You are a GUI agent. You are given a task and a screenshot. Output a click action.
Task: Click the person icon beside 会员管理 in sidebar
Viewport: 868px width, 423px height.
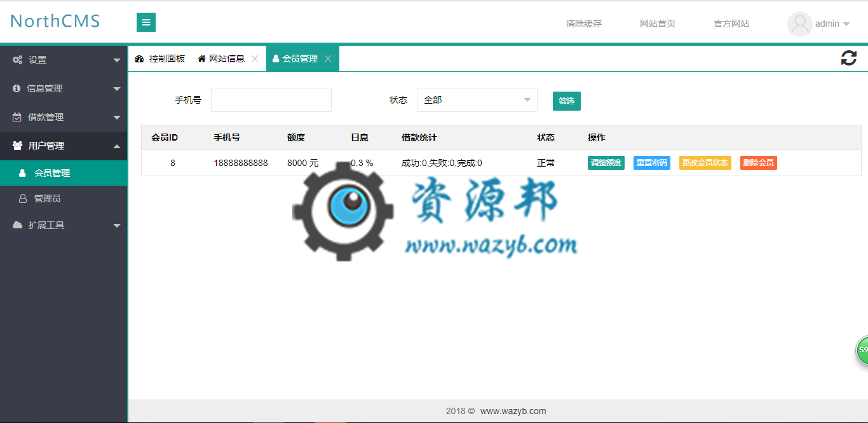point(23,173)
